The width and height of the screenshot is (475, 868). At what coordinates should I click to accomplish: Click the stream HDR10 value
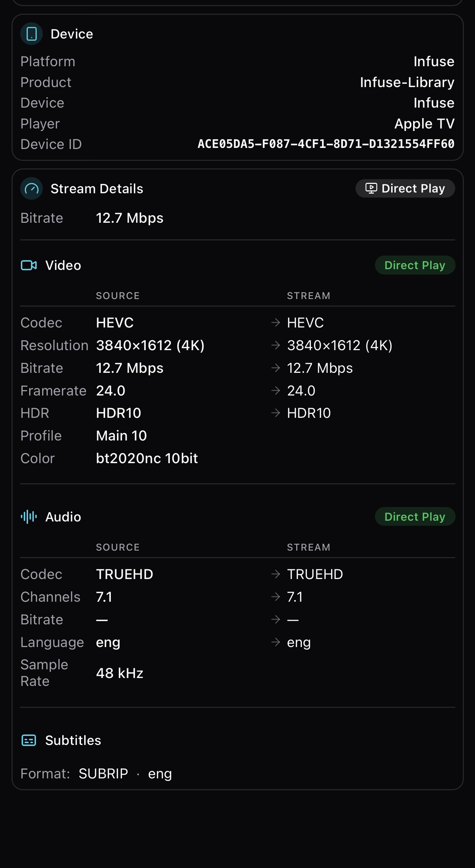point(309,413)
